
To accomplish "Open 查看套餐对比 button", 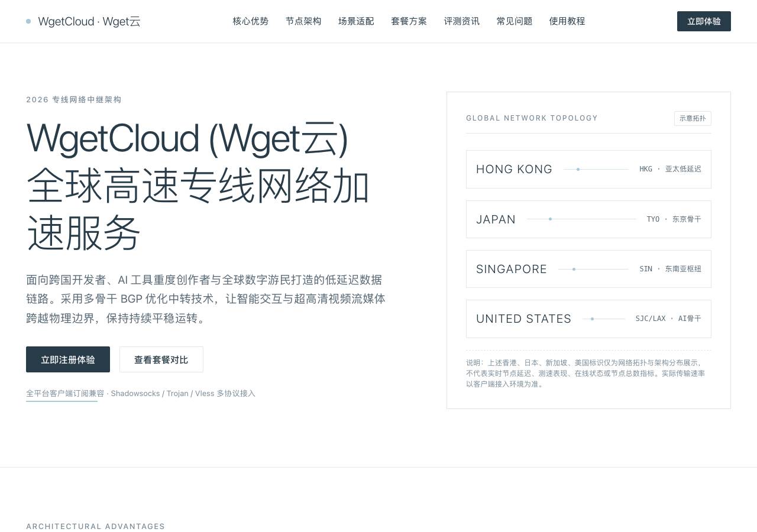I will [x=161, y=359].
